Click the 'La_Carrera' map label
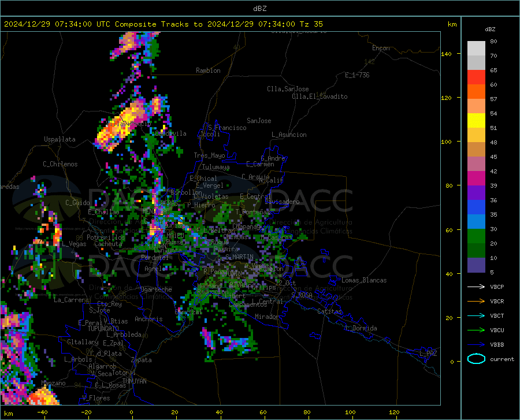Viewport: 520px width, 420px height. click(x=71, y=300)
